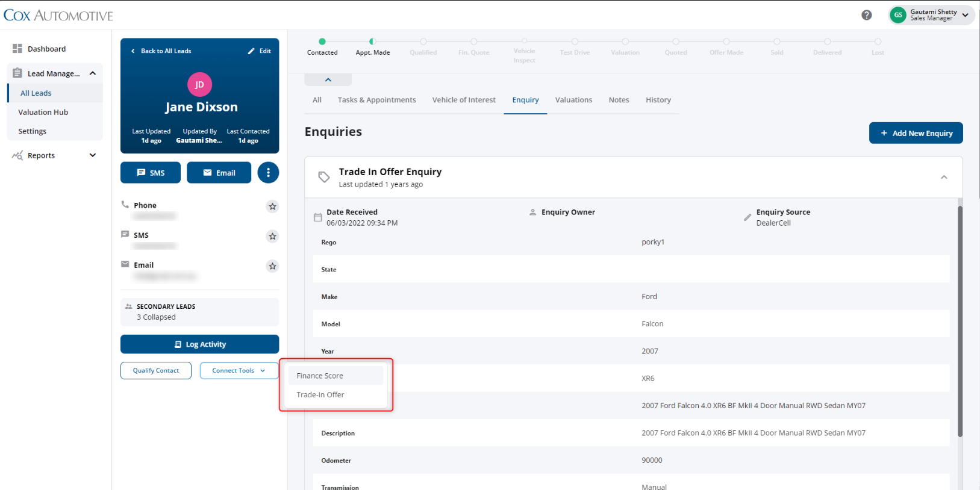980x490 pixels.
Task: Collapse the Lead Management menu
Action: coord(93,73)
